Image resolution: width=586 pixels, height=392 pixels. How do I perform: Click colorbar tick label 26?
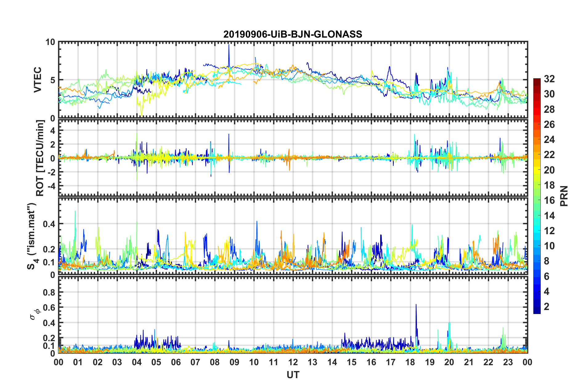(549, 125)
